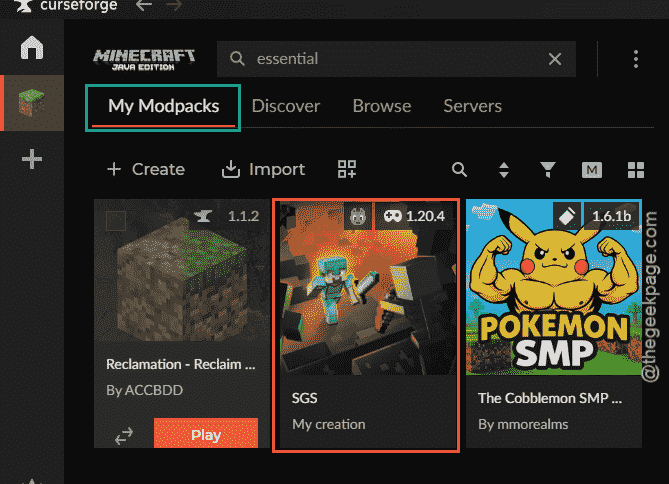
Task: Toggle the M modded view button
Action: point(592,170)
